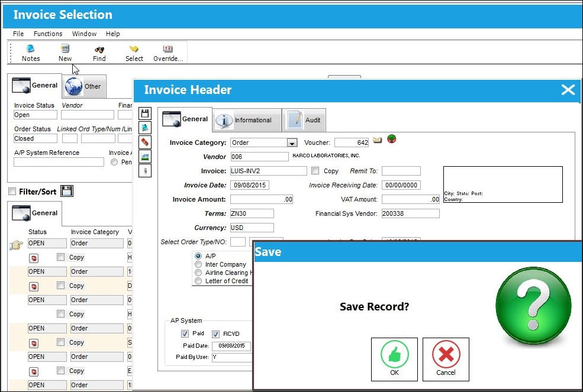Image resolution: width=583 pixels, height=392 pixels.
Task: Click the red eraser icon in Invoice Header sidebar
Action: click(145, 142)
